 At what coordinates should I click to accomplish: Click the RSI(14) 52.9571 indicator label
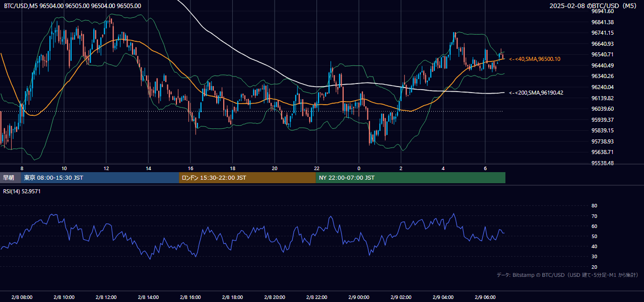(x=22, y=191)
